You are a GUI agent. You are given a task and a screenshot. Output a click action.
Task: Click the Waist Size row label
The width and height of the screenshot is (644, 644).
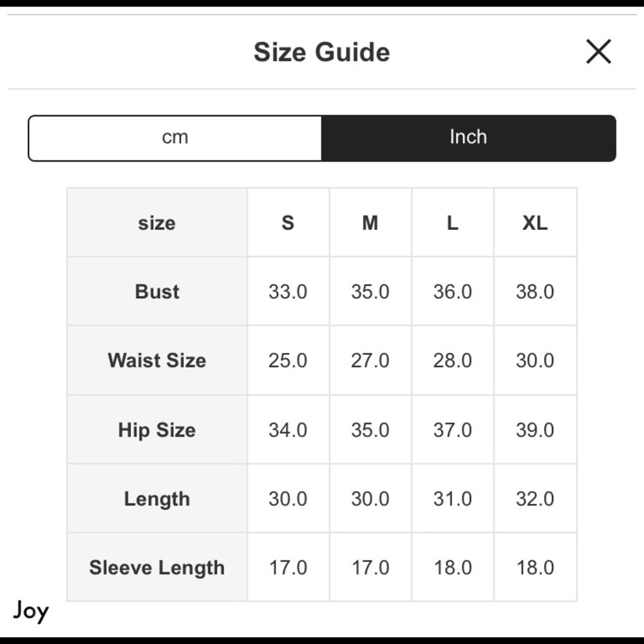click(157, 360)
